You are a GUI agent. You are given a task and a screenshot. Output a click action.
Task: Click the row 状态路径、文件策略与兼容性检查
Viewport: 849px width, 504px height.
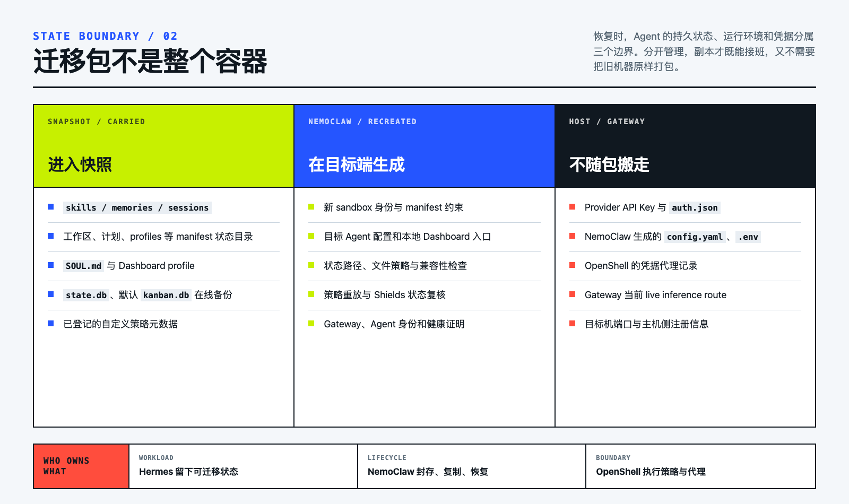point(424,266)
